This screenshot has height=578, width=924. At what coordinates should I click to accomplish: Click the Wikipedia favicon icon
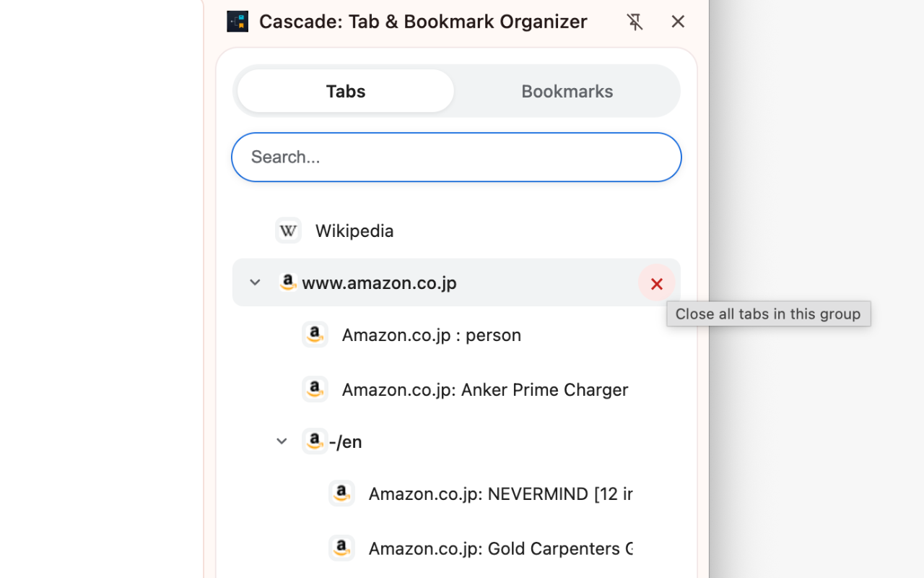click(288, 230)
